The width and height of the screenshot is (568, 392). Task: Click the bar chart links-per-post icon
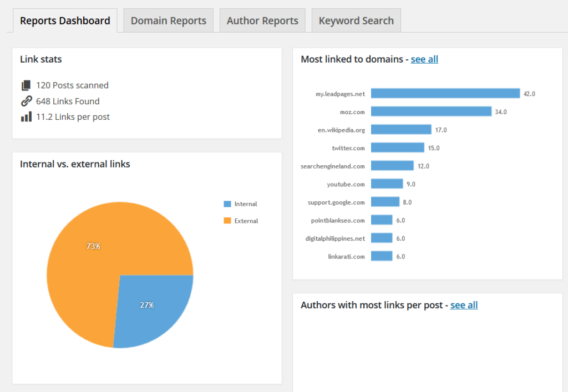click(26, 116)
